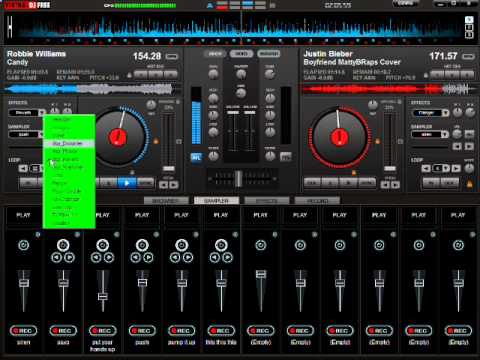The height and width of the screenshot is (360, 480).
Task: Start playback on the Robbie Williams deck
Action: pyautogui.click(x=127, y=183)
